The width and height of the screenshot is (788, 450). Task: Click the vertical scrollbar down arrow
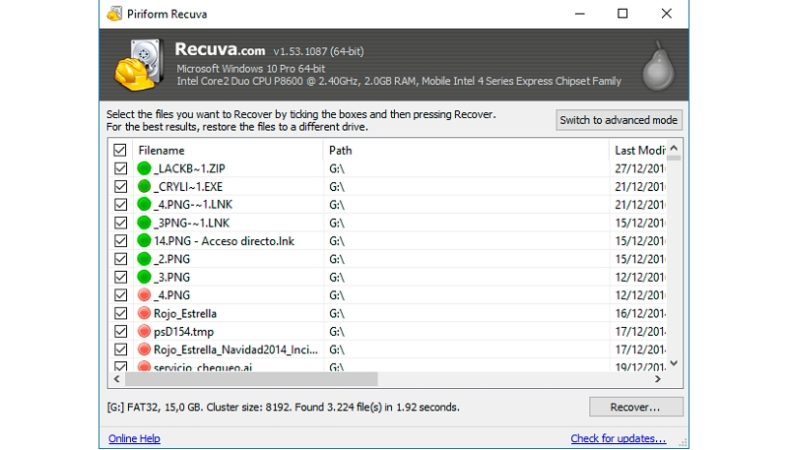(x=674, y=364)
